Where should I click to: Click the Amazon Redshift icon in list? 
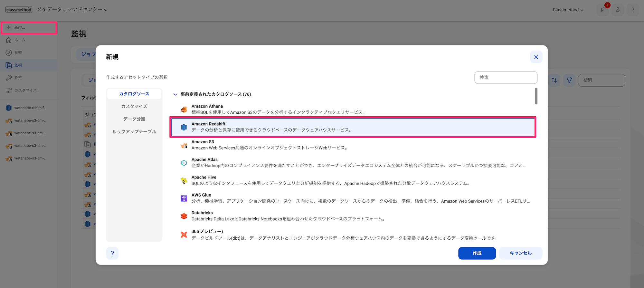[x=184, y=127]
